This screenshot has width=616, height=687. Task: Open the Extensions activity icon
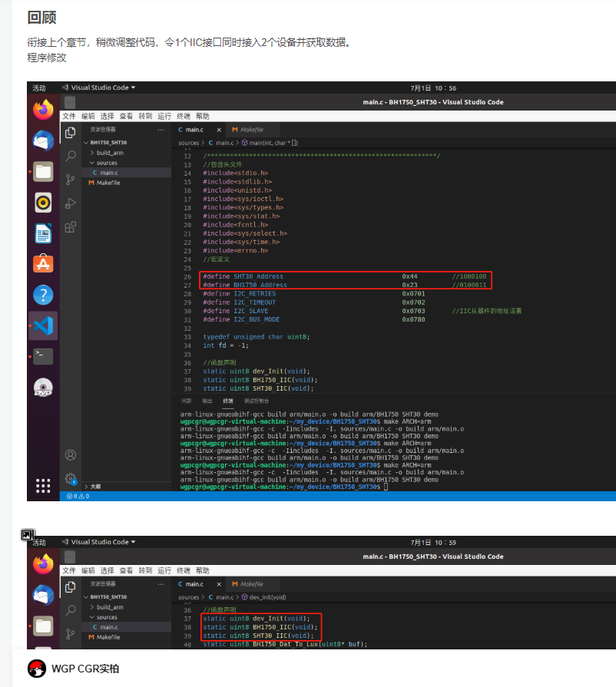coord(70,227)
